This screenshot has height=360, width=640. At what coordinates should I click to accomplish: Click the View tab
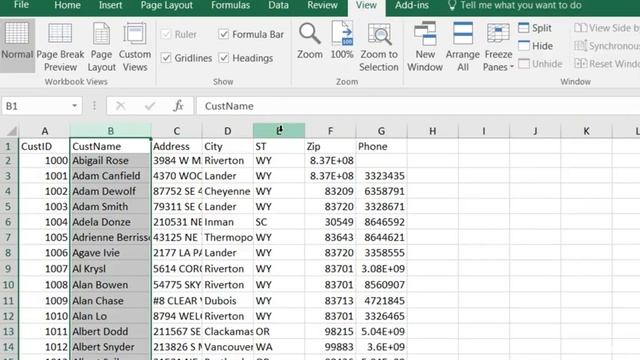coord(366,5)
